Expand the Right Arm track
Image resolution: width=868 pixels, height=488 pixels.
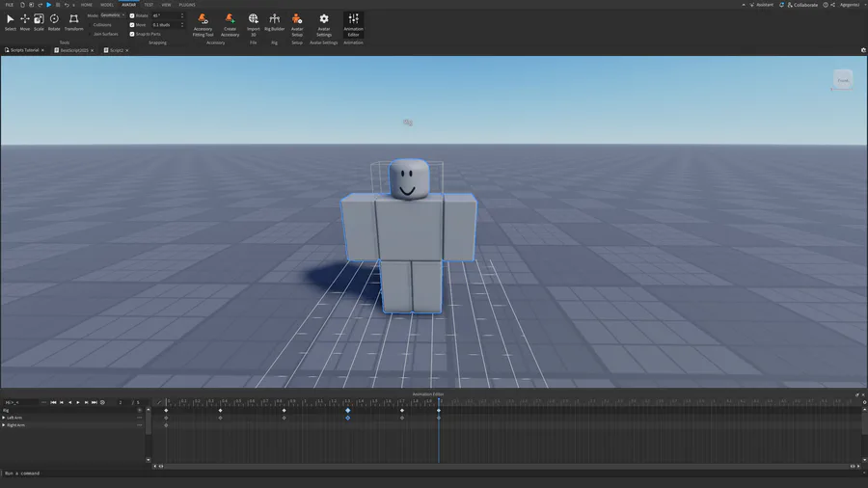pos(4,425)
